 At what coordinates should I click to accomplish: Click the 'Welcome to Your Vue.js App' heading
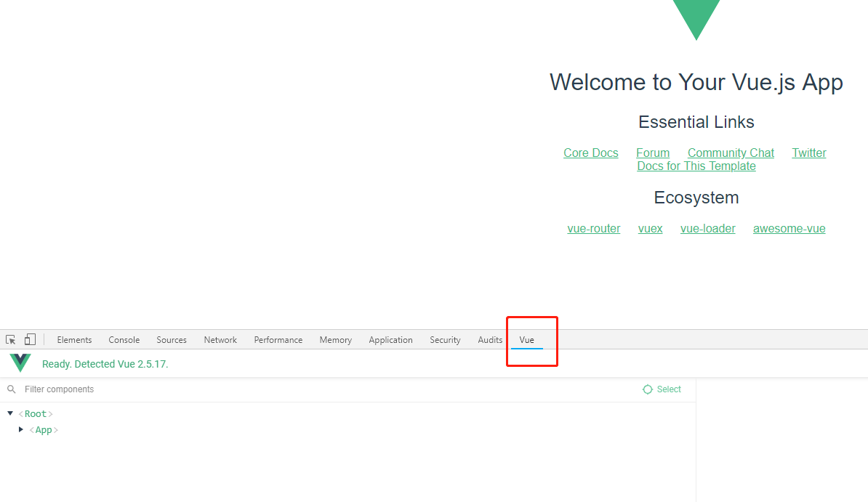[x=696, y=83]
